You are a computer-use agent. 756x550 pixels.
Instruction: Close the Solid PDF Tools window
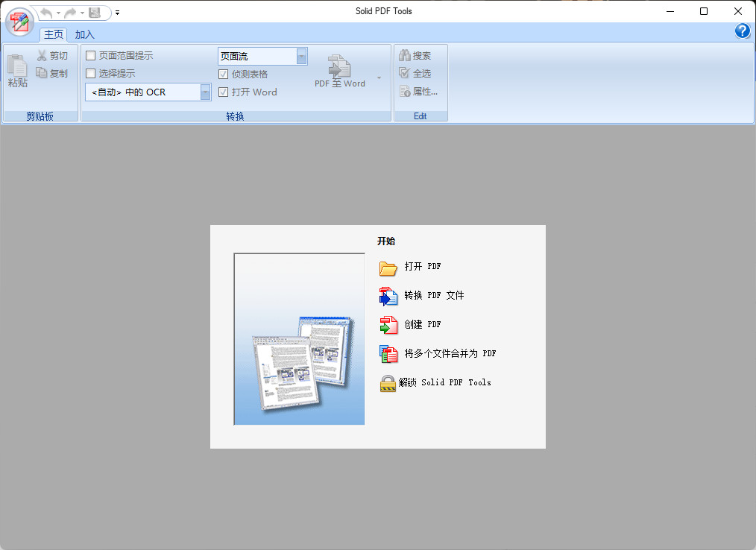coord(737,11)
